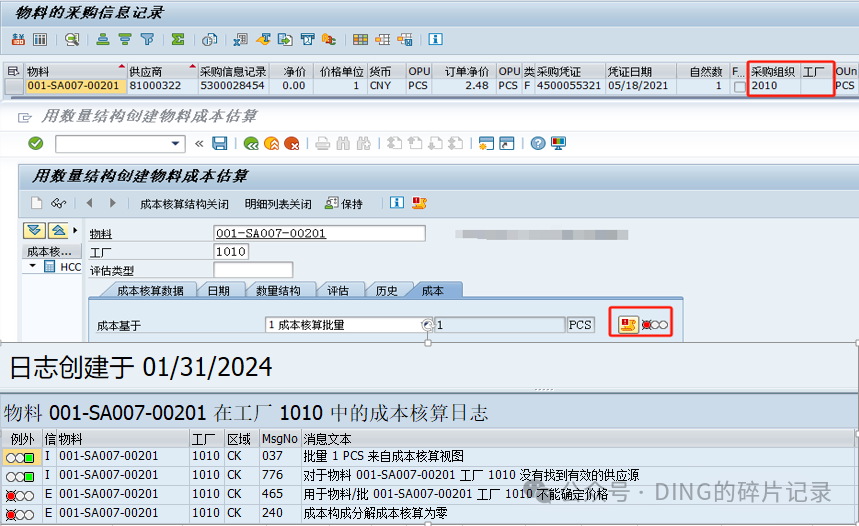
Task: Click 明细列表关闭 button
Action: pyautogui.click(x=278, y=204)
